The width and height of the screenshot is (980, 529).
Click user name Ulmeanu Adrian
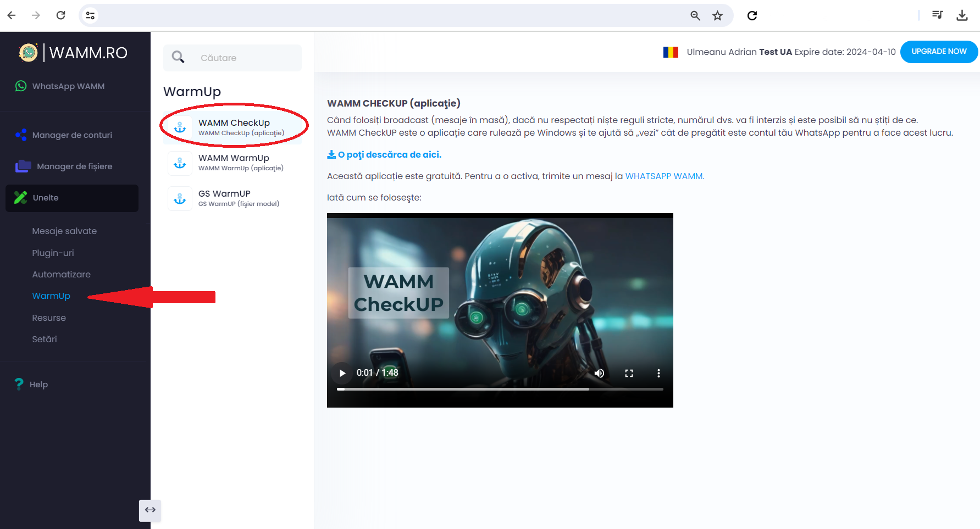coord(722,52)
